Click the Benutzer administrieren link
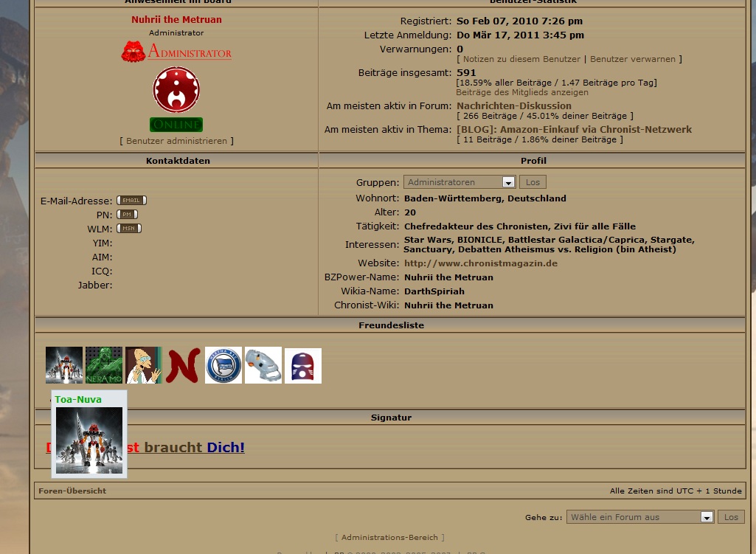Screen dimensions: 756x554 176,141
